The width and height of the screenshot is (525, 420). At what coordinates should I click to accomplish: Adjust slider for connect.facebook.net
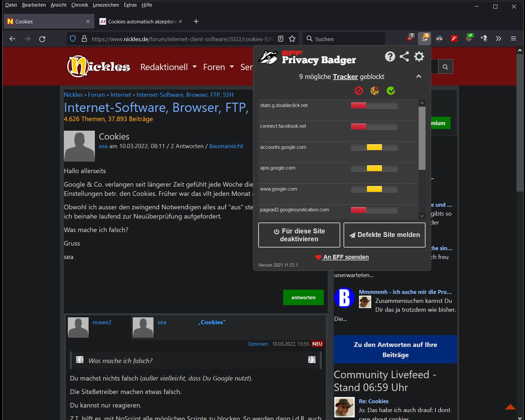pos(374,126)
